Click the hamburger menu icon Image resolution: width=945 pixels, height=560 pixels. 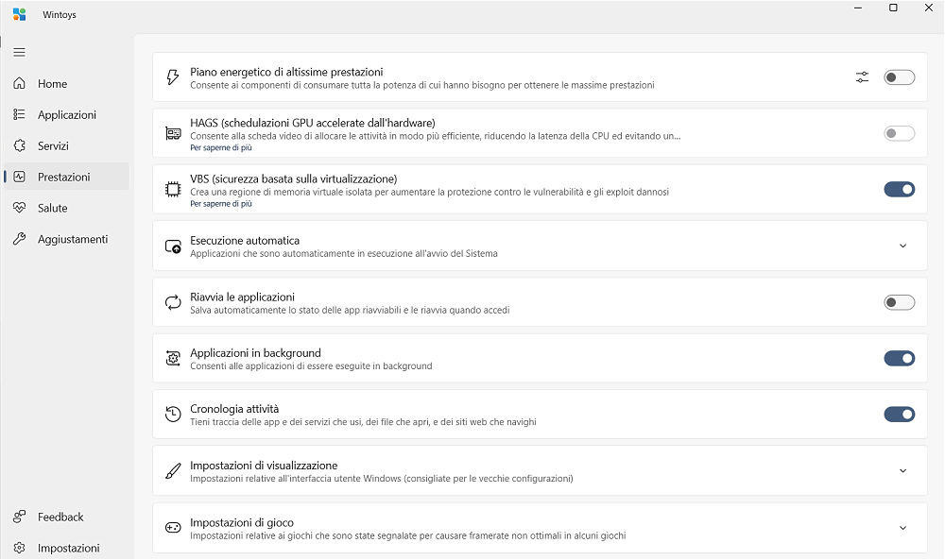pyautogui.click(x=19, y=52)
